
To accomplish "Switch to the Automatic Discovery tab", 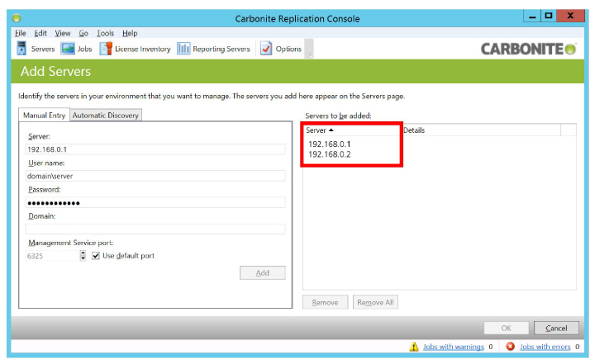I will point(106,116).
